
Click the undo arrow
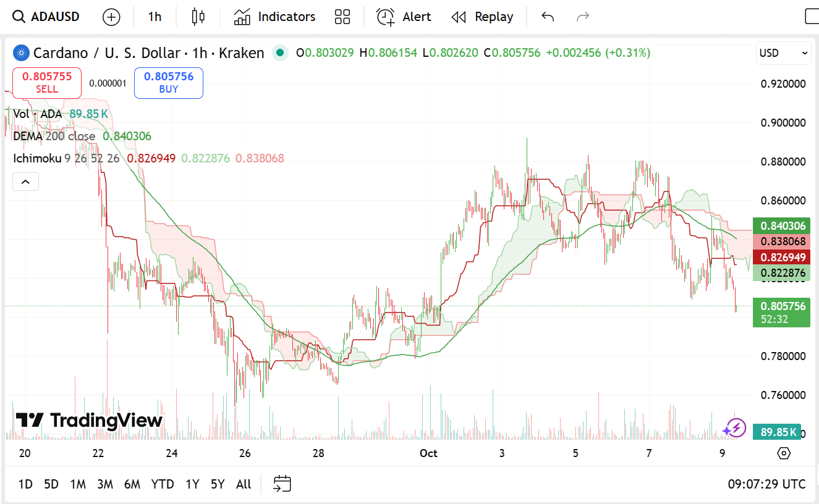click(548, 17)
